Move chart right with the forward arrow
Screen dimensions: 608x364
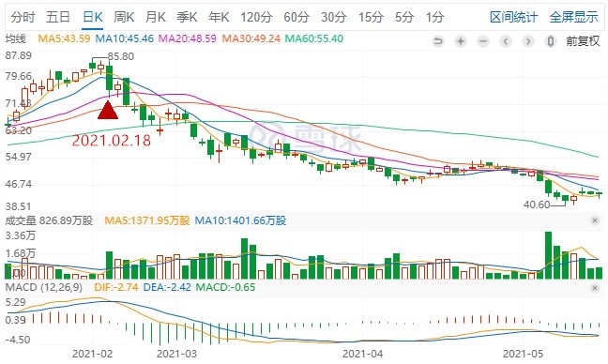coord(528,40)
